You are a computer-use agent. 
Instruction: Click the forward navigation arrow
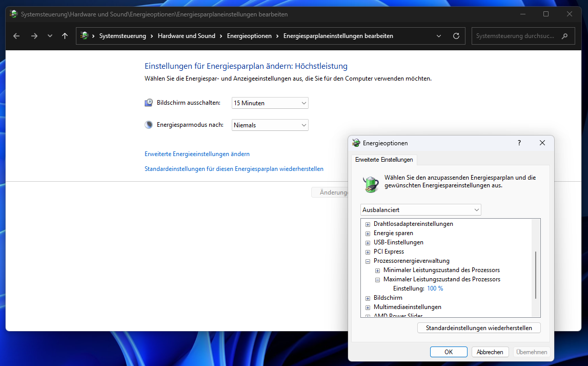pos(34,36)
